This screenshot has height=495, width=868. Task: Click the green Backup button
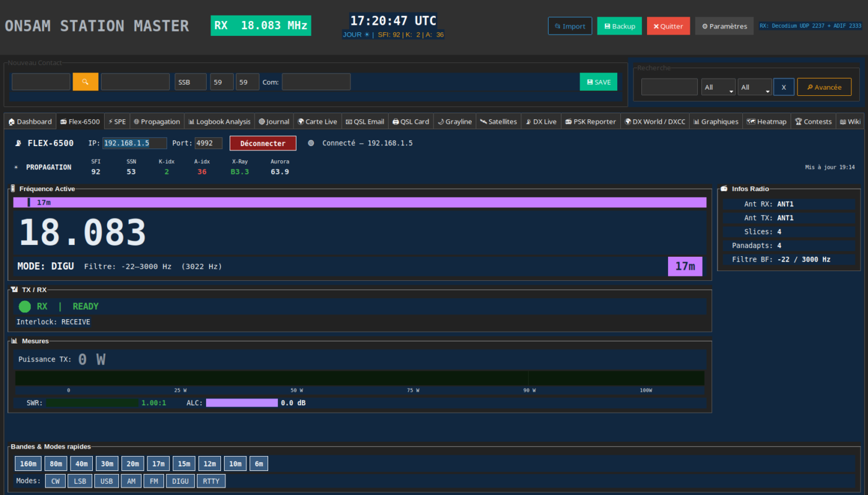click(619, 26)
